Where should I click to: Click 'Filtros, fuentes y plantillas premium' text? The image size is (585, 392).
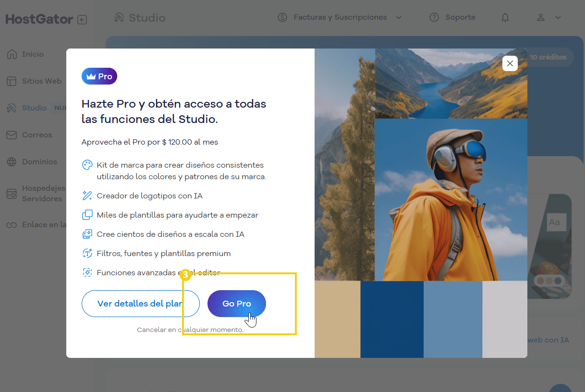coord(164,254)
